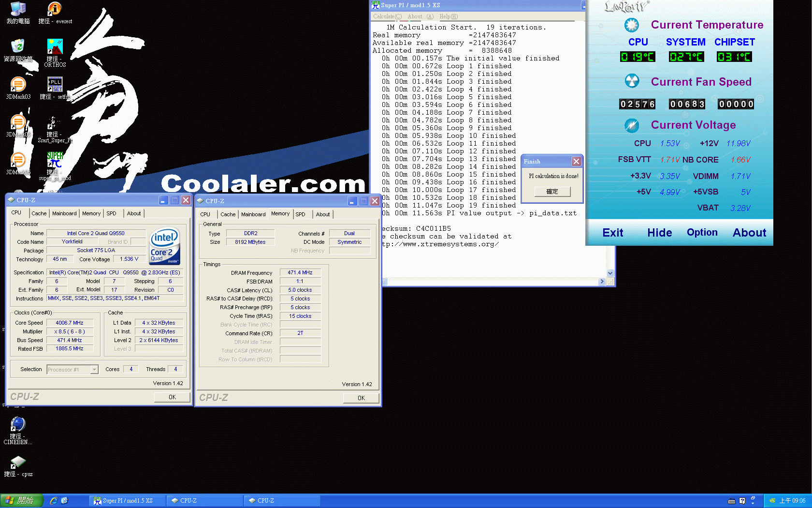This screenshot has width=812, height=508.
Task: Launch the 3DMark06 desktop shortcut
Action: 18,160
